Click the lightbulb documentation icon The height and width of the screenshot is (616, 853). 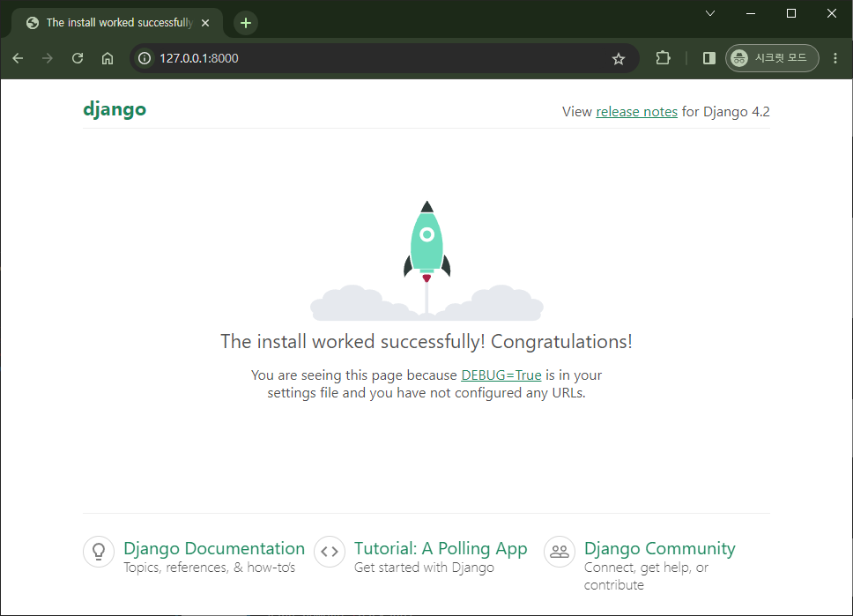[x=99, y=552]
